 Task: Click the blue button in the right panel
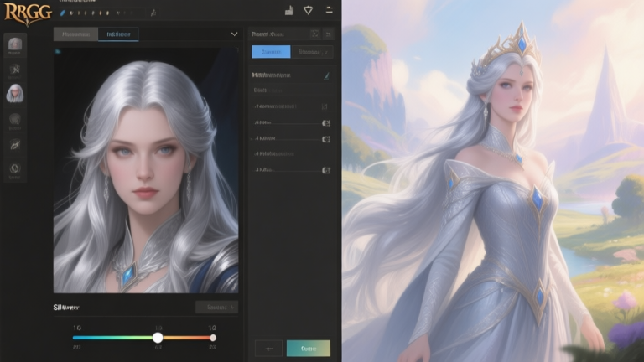click(x=271, y=52)
